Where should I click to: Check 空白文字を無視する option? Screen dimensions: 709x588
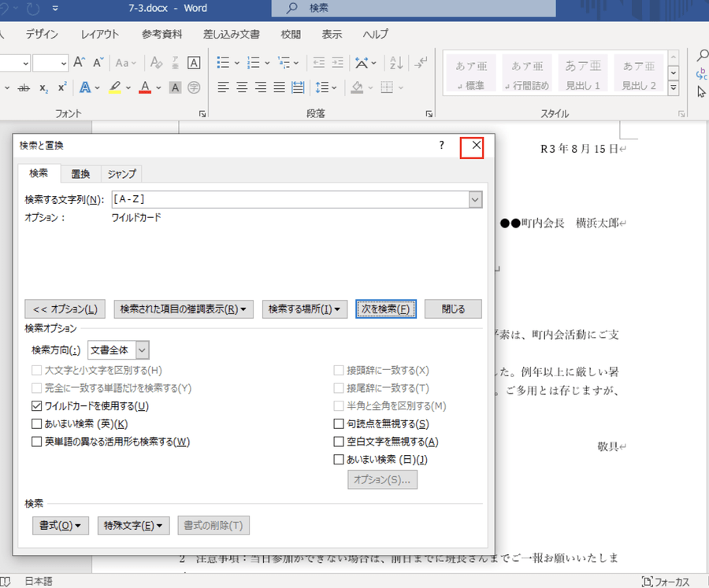point(338,442)
